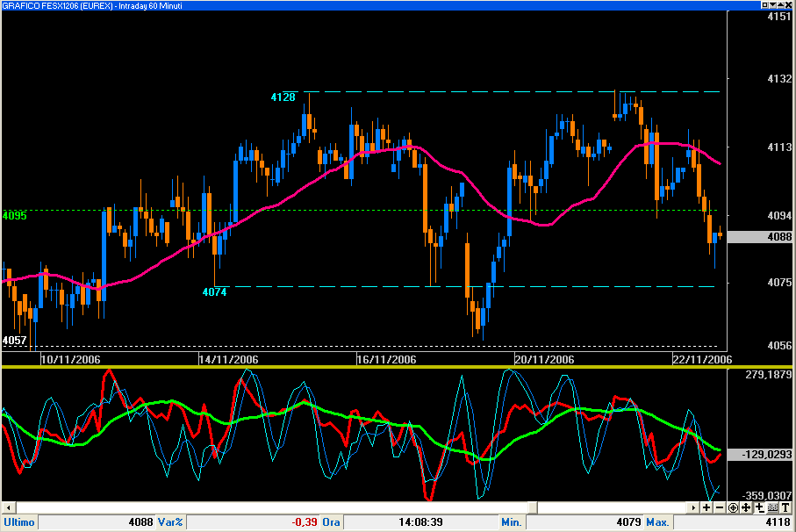Select the T text tool

point(785,507)
